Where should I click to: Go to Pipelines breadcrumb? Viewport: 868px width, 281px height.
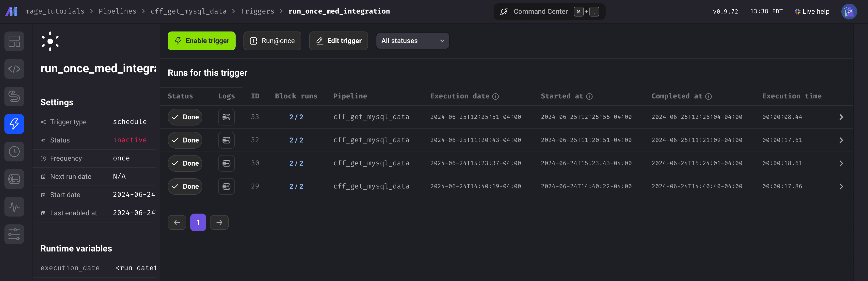click(118, 11)
